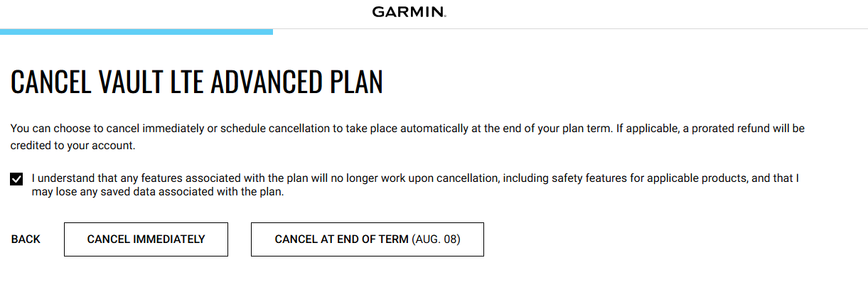The height and width of the screenshot is (297, 868).
Task: Click the 'Cancel Vault LTE Advanced Plan' heading
Action: pyautogui.click(x=197, y=82)
